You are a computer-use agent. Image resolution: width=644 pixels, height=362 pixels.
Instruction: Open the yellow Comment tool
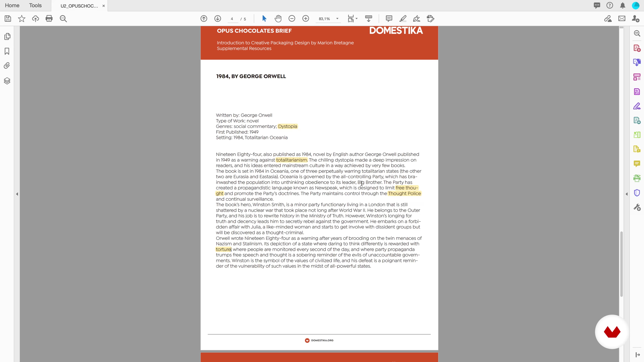pos(637,164)
